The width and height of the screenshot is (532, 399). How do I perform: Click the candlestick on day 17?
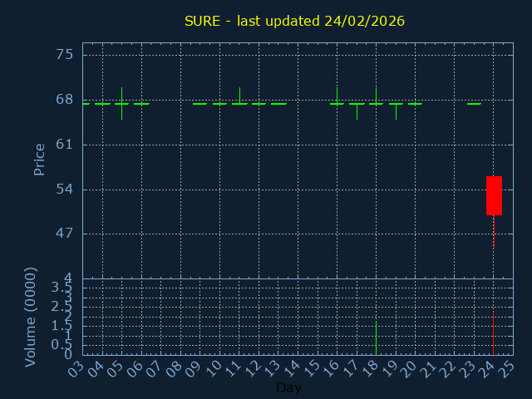[357, 105]
